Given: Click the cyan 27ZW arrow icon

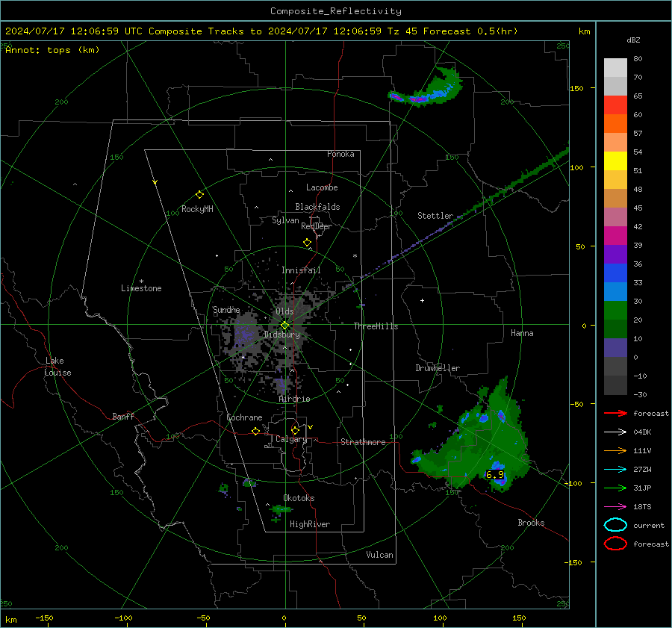Looking at the screenshot, I should pos(615,470).
